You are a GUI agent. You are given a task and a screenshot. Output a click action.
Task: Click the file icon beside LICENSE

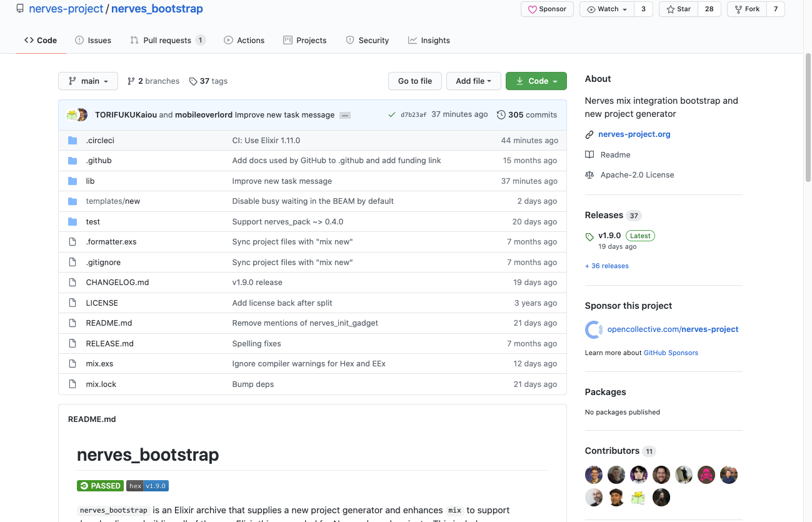(73, 303)
